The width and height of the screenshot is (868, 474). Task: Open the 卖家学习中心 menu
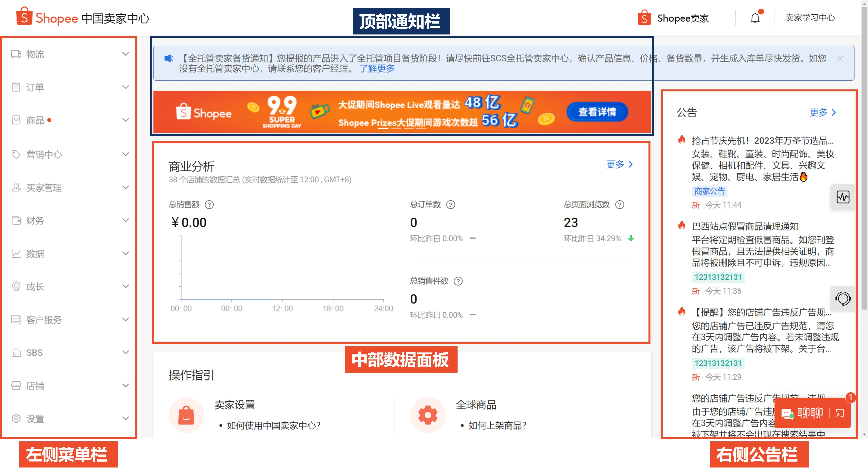click(810, 18)
